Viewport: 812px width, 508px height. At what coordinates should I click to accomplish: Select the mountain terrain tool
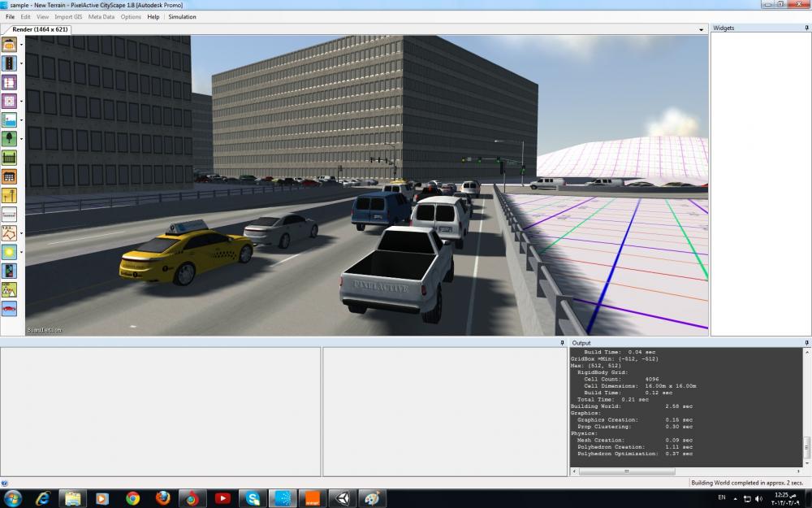tap(9, 290)
